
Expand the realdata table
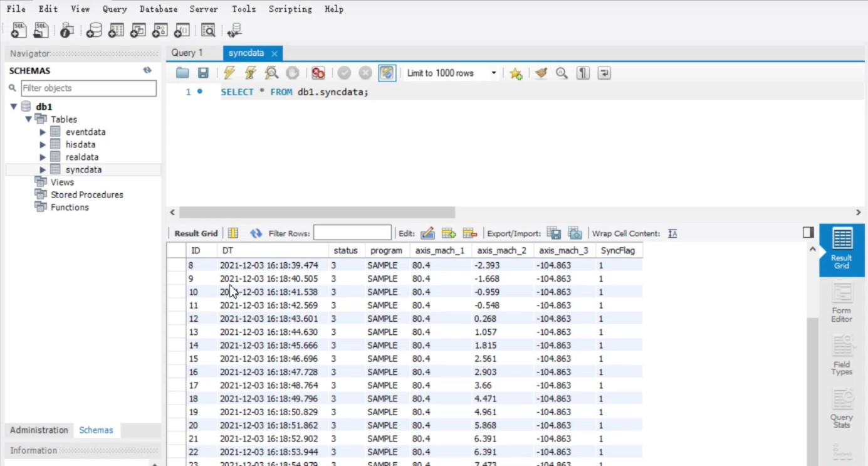click(x=43, y=157)
